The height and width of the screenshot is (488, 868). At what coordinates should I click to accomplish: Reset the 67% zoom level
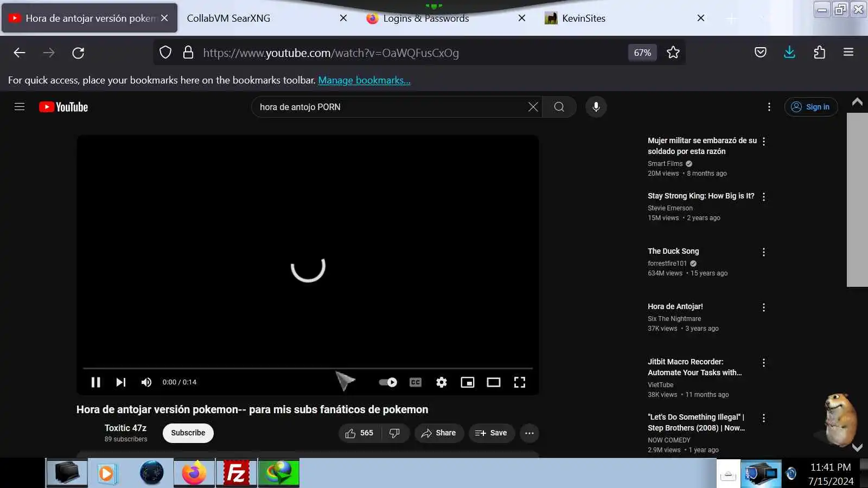[x=642, y=53]
